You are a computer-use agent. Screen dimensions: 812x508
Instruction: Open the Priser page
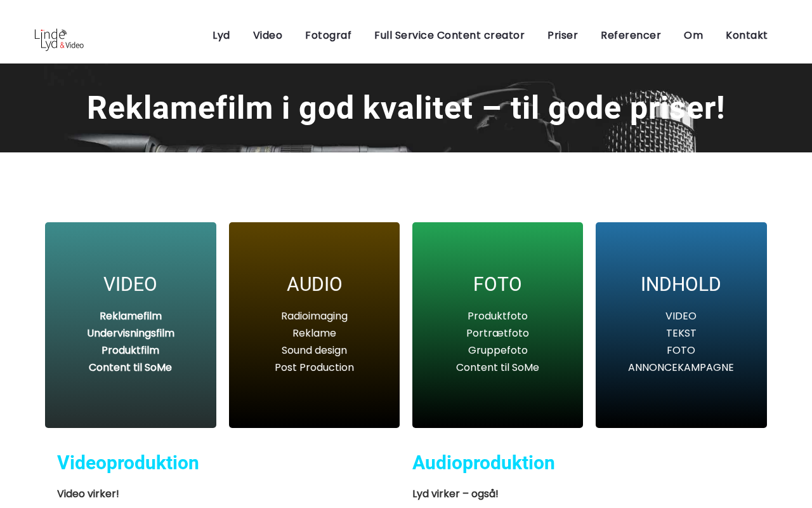pyautogui.click(x=563, y=36)
